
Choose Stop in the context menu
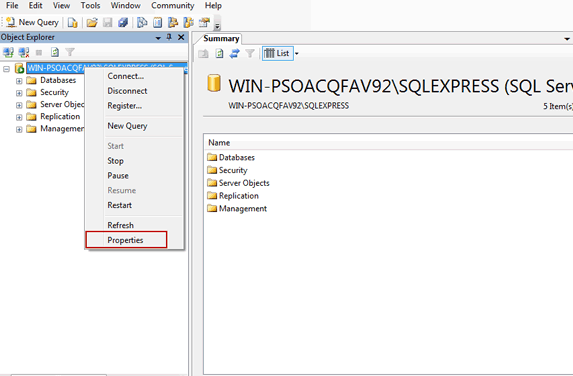115,161
